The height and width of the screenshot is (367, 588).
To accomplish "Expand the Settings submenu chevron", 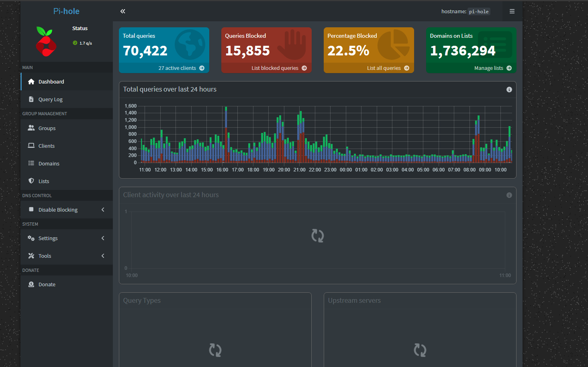I will tap(103, 238).
